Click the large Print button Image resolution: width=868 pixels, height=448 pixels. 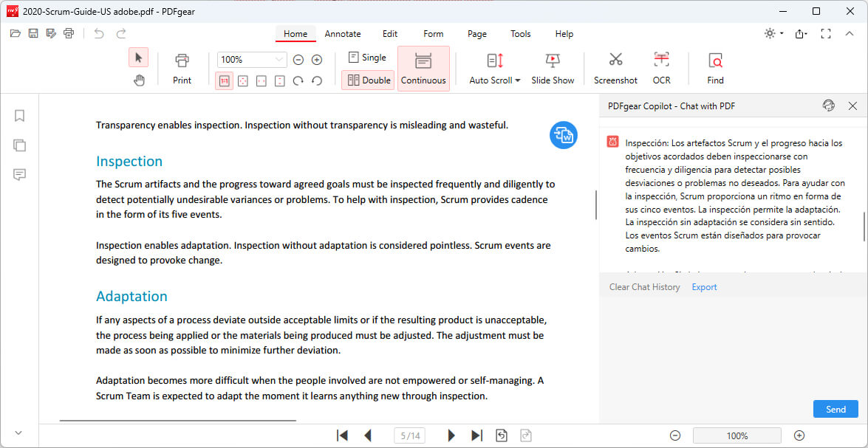(x=182, y=69)
